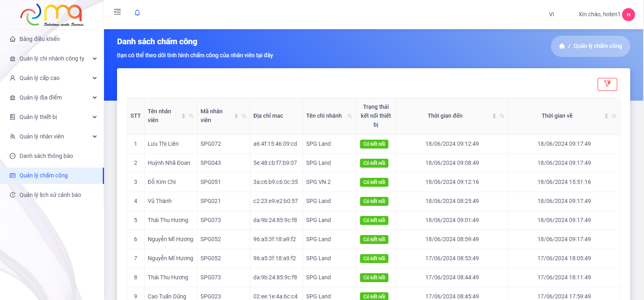Screen dimensions: 644x300
Task: Open the notification bell
Action: [x=137, y=13]
